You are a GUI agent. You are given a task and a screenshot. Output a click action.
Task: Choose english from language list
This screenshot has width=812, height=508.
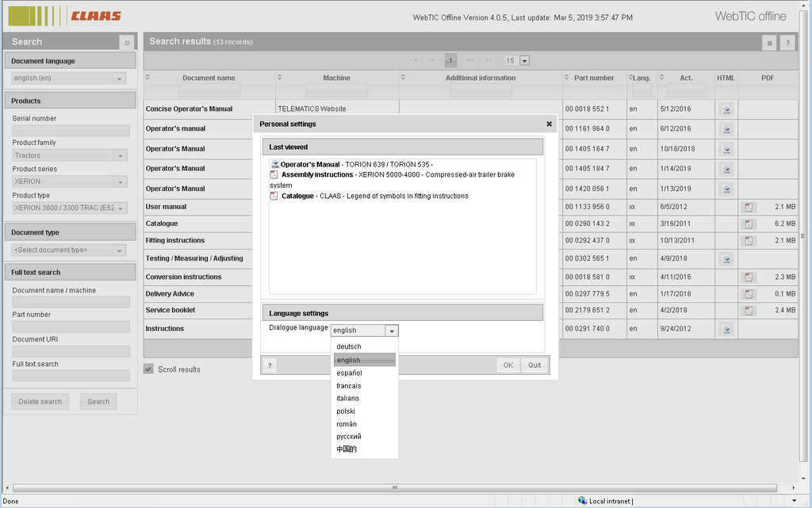coord(365,360)
